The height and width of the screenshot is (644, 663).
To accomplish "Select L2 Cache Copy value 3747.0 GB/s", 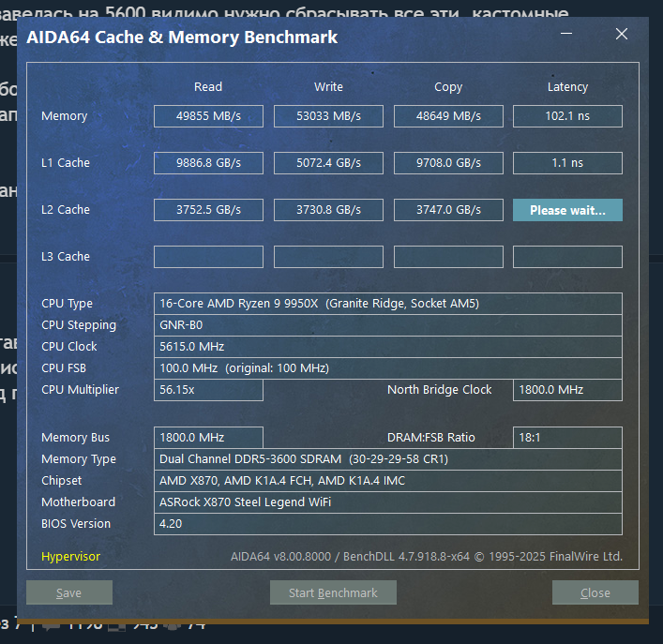I will (x=448, y=210).
